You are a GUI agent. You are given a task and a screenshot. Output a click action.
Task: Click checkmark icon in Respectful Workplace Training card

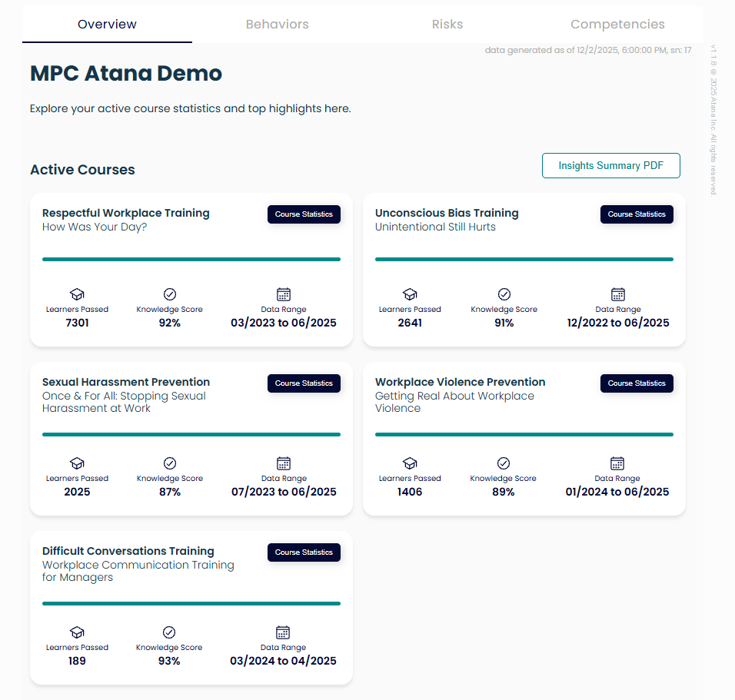click(x=170, y=294)
